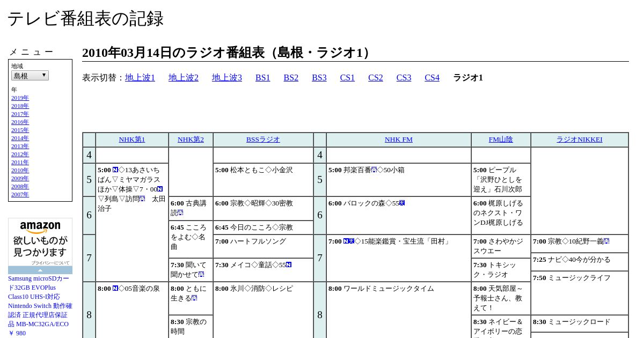Click the 7:00 宗教◇10紀野一義 cell
The height and width of the screenshot is (338, 644).
[x=580, y=244]
